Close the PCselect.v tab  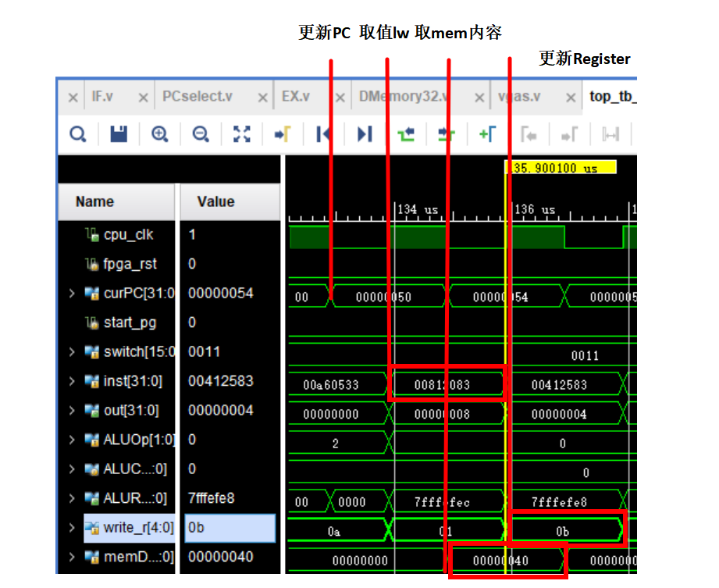262,98
